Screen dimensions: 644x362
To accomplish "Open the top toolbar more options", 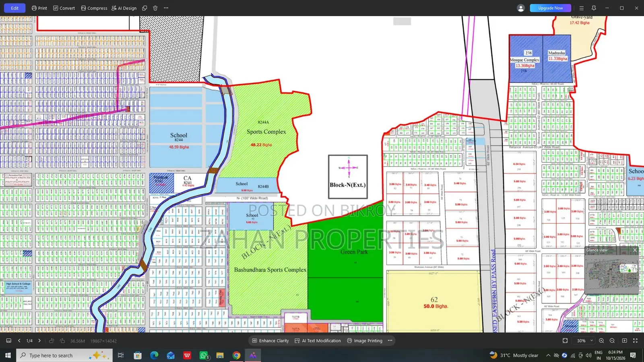I will (166, 8).
